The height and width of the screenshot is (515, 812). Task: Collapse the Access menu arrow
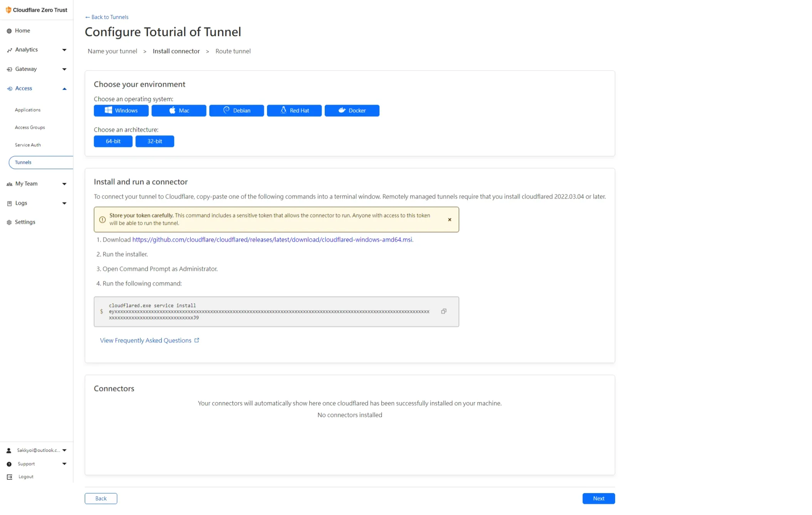64,89
